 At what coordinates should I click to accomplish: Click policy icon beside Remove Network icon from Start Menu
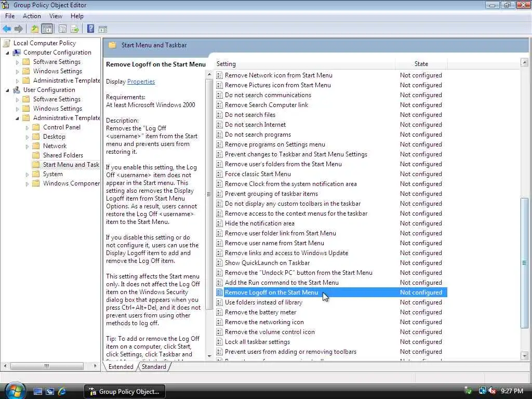tap(220, 75)
